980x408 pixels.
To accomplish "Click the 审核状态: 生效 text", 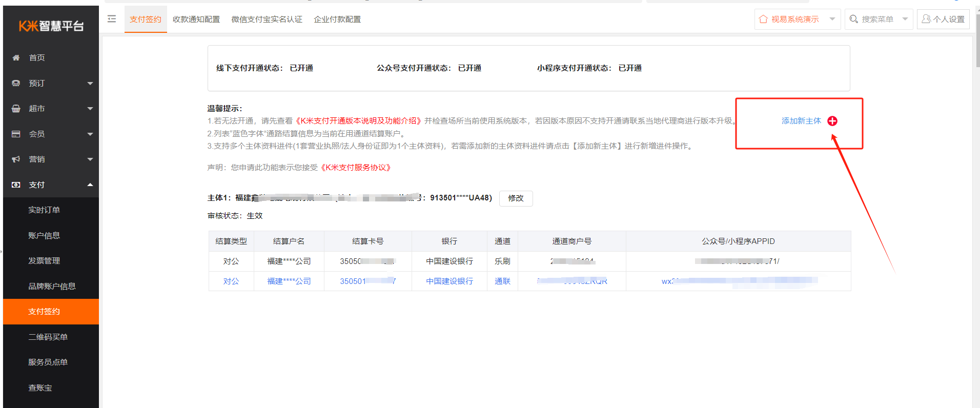I will coord(235,216).
